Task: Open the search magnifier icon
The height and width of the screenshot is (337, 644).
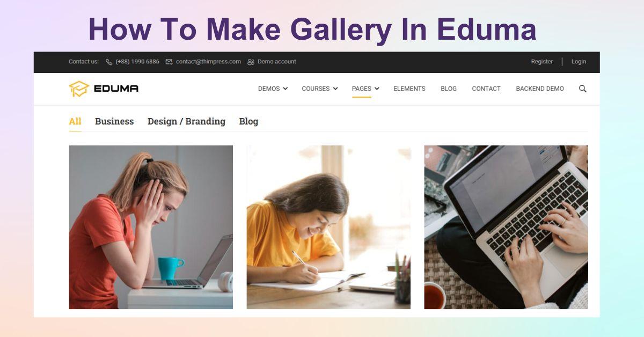Action: pyautogui.click(x=582, y=89)
